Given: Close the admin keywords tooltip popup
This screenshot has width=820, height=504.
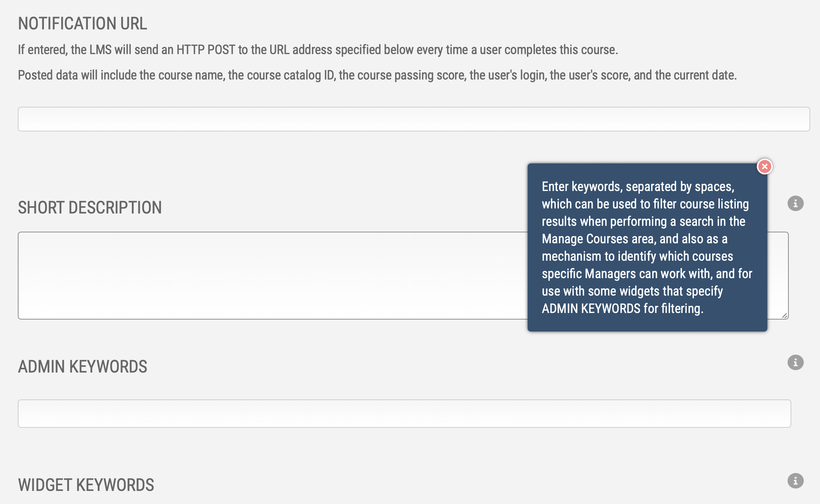Looking at the screenshot, I should 764,167.
